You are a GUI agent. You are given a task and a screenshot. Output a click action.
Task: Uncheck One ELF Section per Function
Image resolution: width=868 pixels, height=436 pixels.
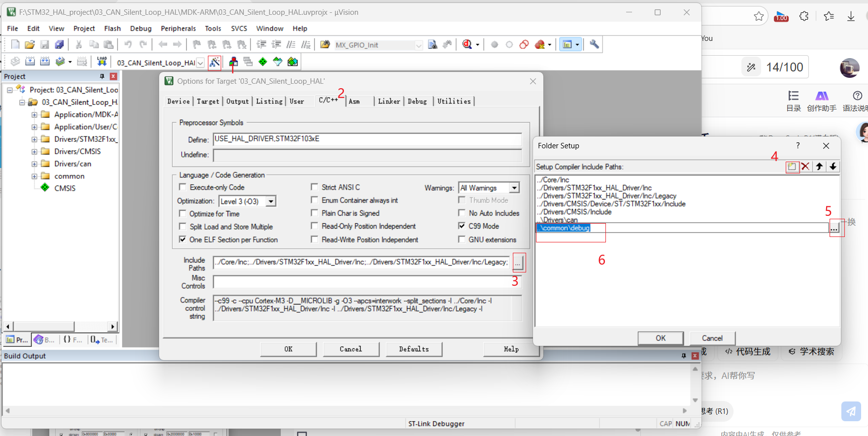(x=183, y=239)
